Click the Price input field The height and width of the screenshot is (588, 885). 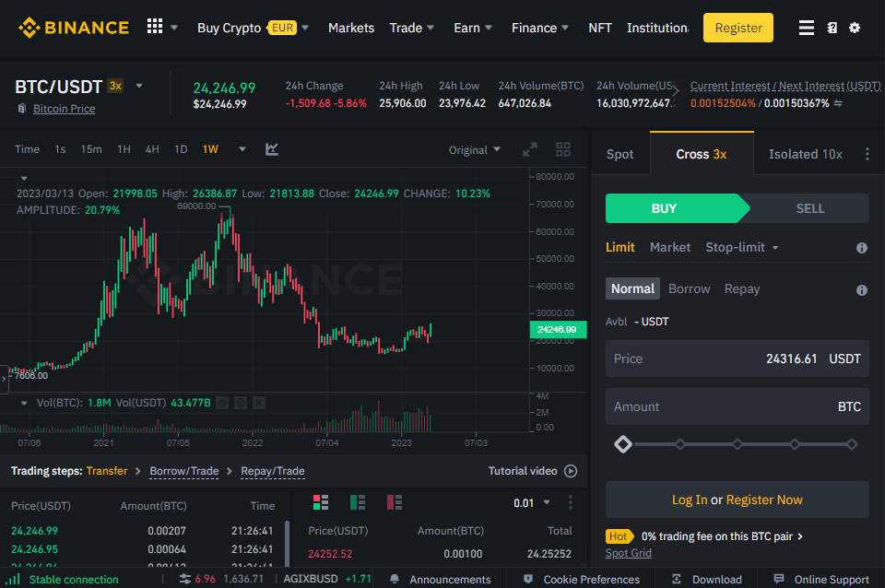pyautogui.click(x=737, y=359)
